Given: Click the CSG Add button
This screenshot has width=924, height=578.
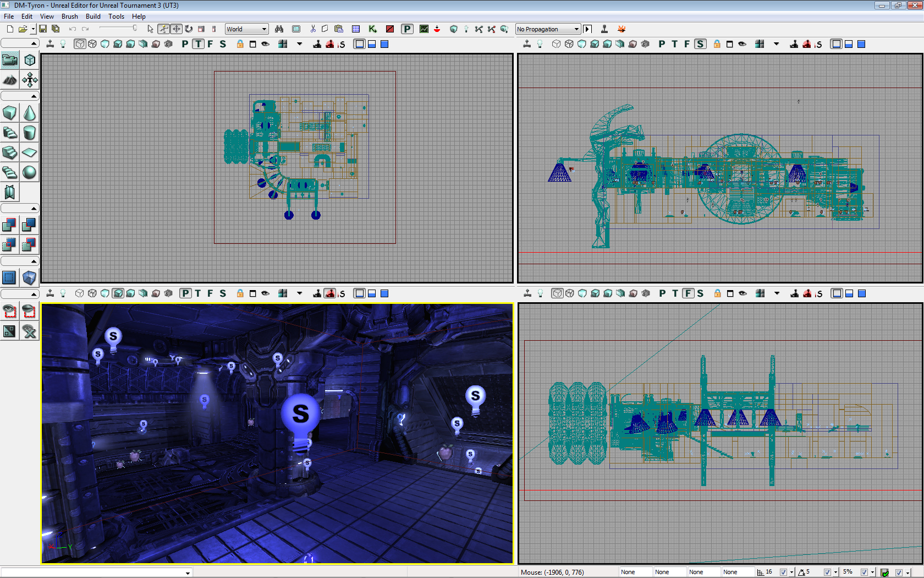Looking at the screenshot, I should click(10, 225).
